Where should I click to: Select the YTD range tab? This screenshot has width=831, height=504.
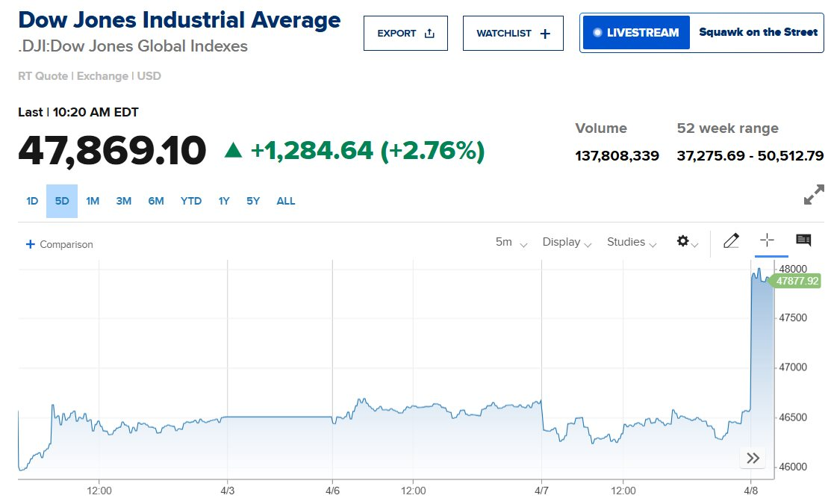(191, 201)
